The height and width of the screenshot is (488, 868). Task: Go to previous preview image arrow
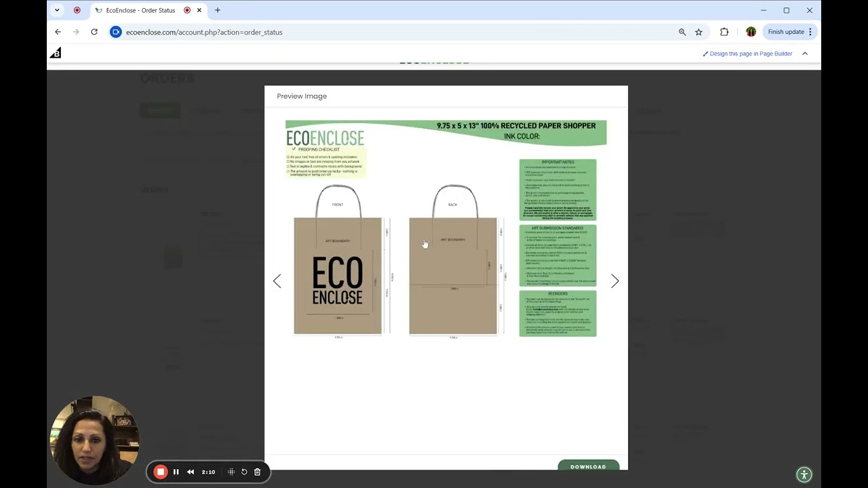[277, 281]
